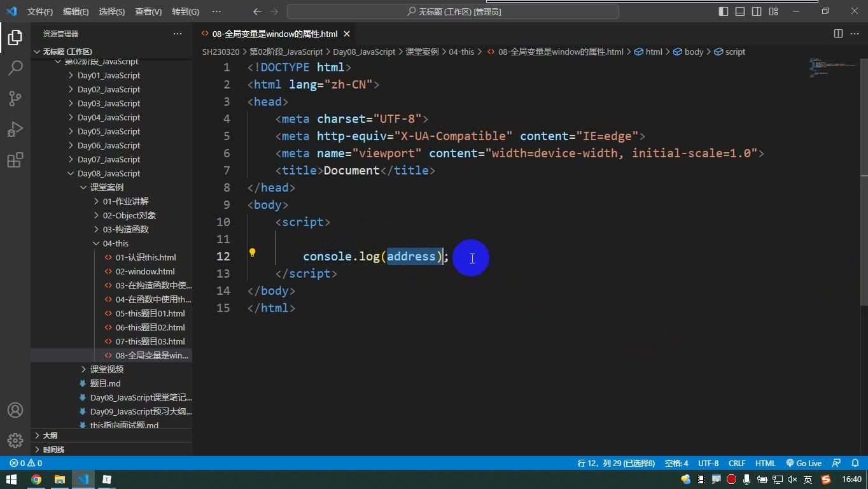Change line ending via CRLF status item
The image size is (868, 489).
click(x=737, y=464)
